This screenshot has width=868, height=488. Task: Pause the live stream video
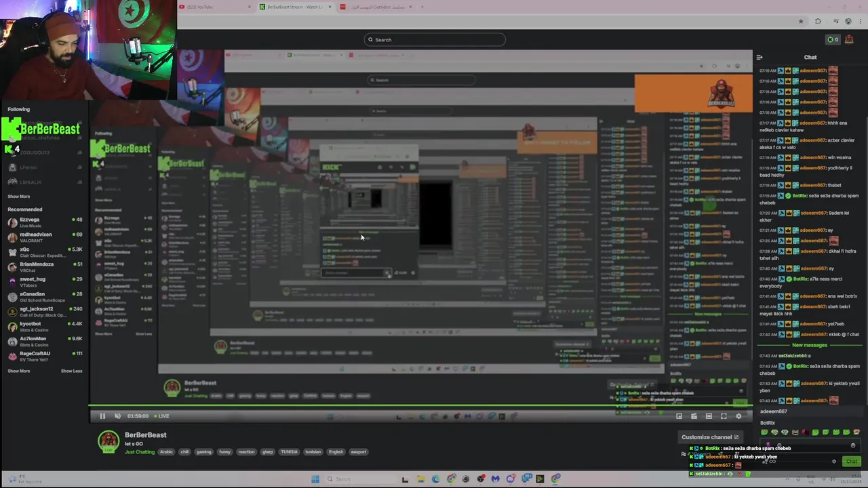(x=102, y=416)
